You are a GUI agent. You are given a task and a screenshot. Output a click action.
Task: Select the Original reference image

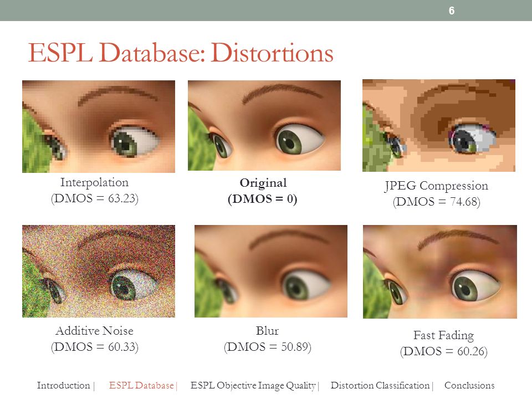(264, 126)
